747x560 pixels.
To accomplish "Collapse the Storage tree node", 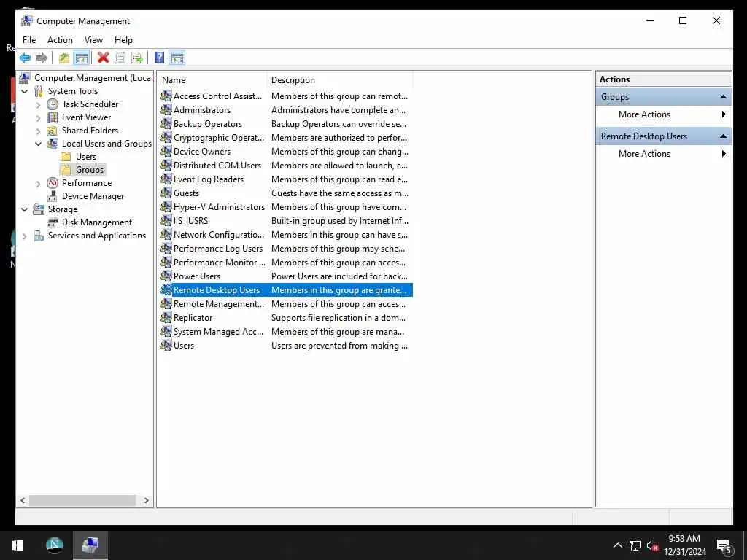I will (x=25, y=209).
